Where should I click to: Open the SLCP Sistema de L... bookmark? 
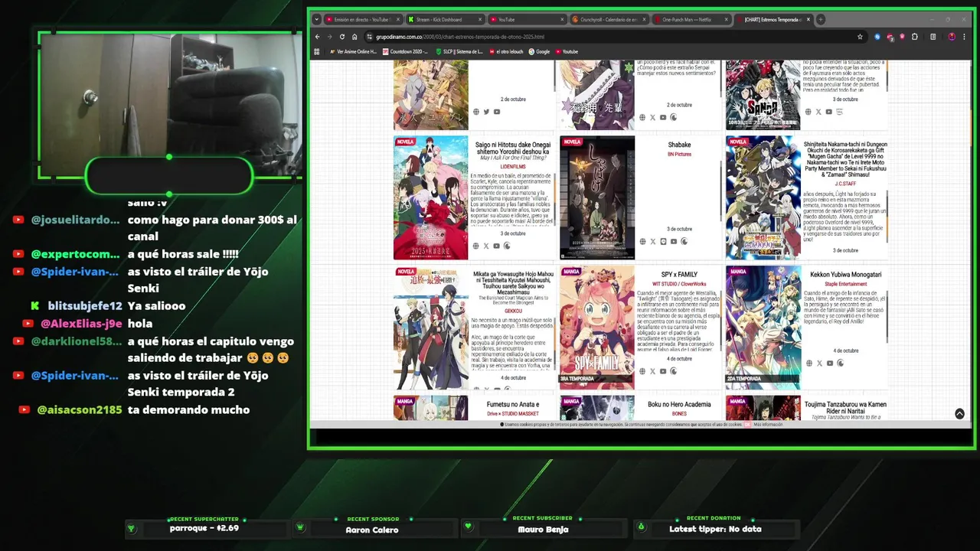point(459,51)
